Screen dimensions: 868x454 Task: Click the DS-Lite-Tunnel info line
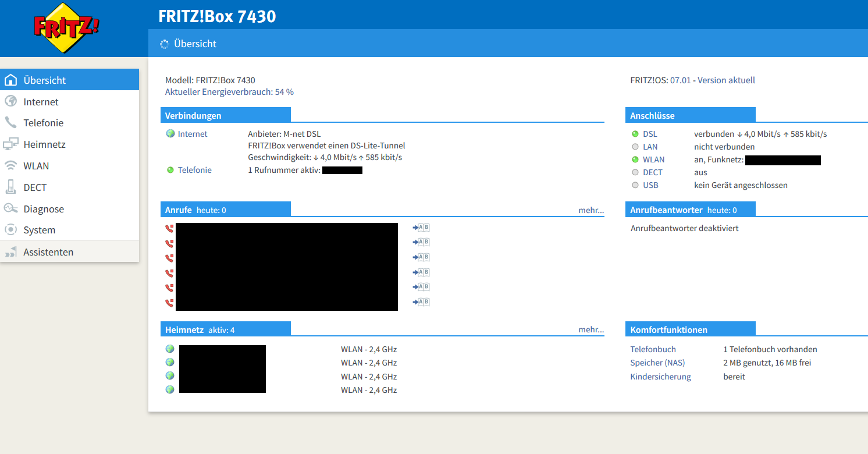(326, 146)
